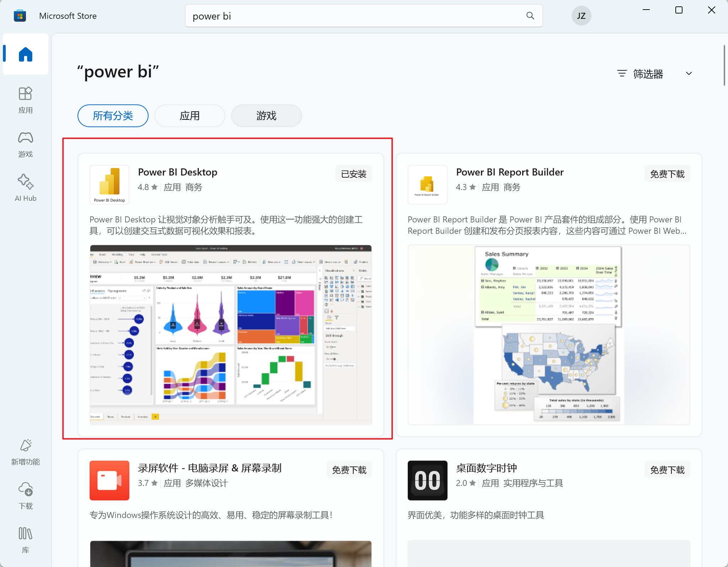Click 免费下载 for 桌面数字时钟
Viewport: 728px width, 567px height.
pyautogui.click(x=667, y=470)
